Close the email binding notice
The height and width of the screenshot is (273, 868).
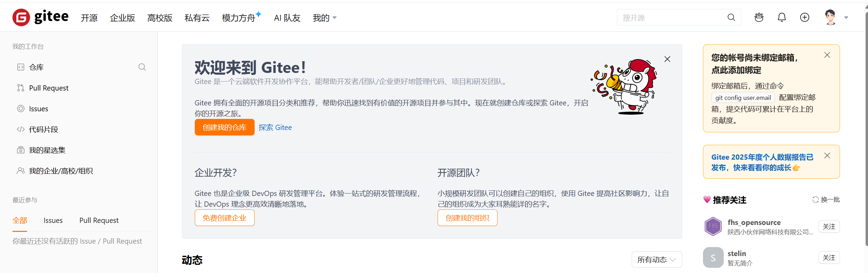coord(827,55)
